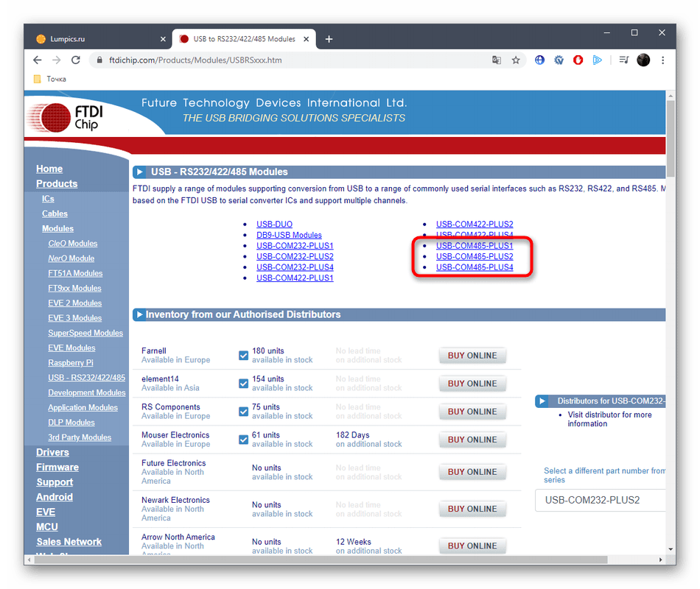Click the browser reload button
700x589 pixels.
tap(76, 60)
